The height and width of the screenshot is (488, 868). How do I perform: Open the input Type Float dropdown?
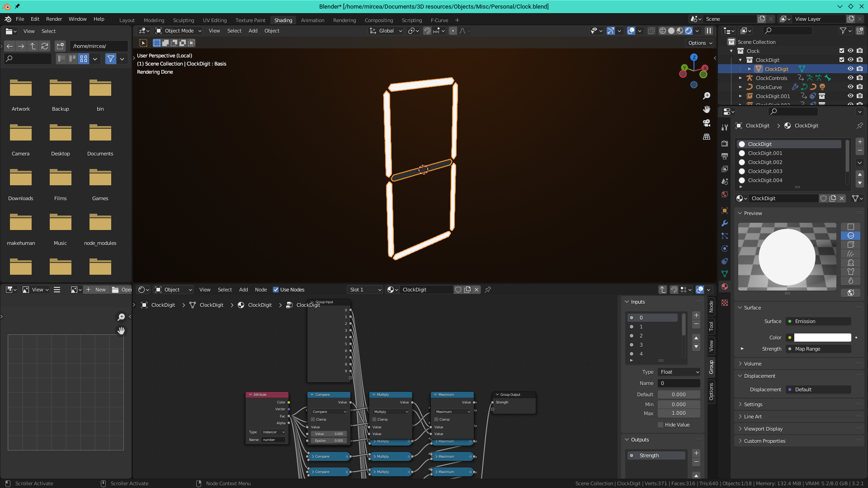click(x=679, y=372)
